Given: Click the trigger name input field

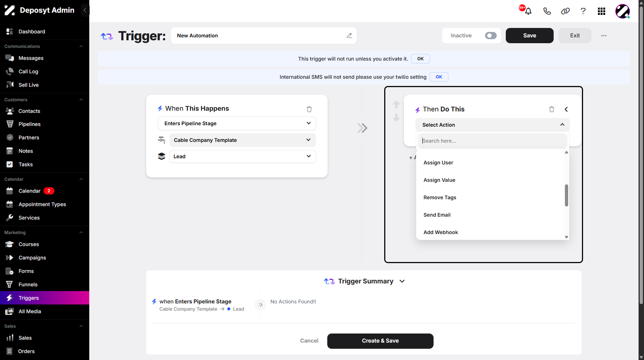Looking at the screenshot, I should click(x=264, y=36).
